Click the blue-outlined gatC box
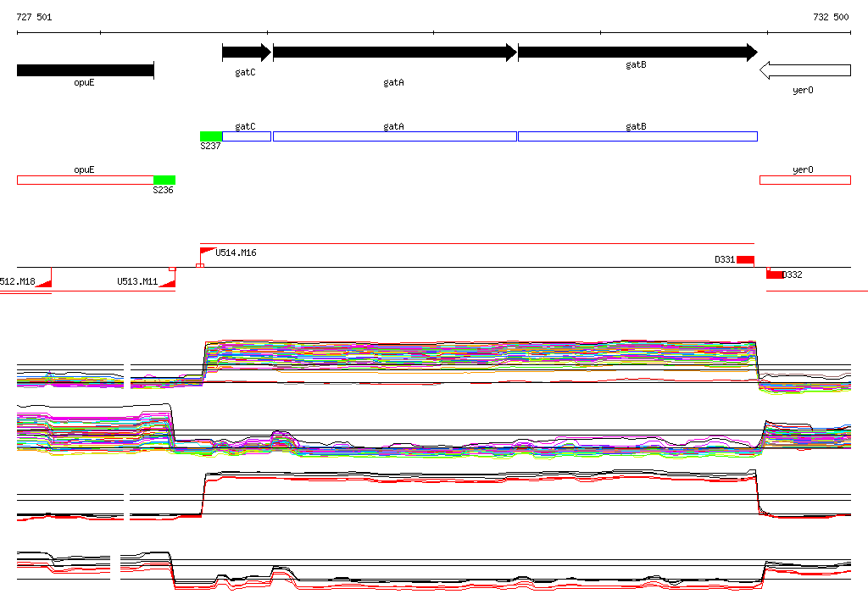Screen dimensions: 868x605 [247, 136]
